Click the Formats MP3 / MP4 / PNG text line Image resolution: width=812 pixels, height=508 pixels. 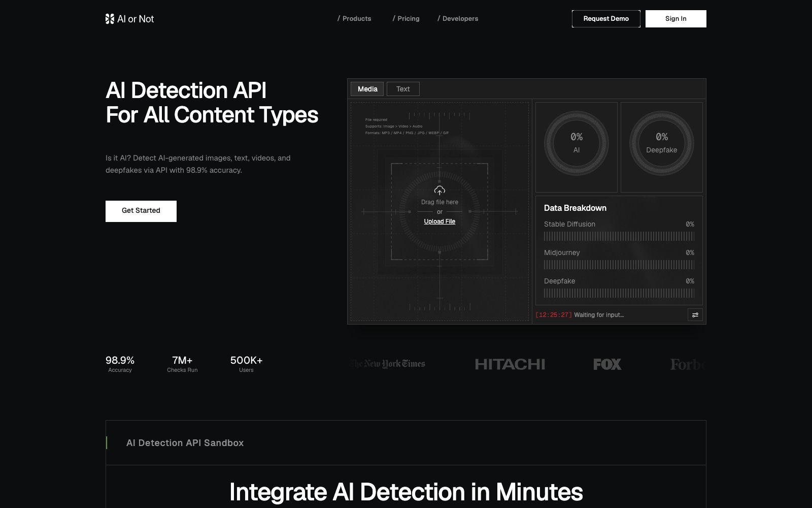click(407, 133)
